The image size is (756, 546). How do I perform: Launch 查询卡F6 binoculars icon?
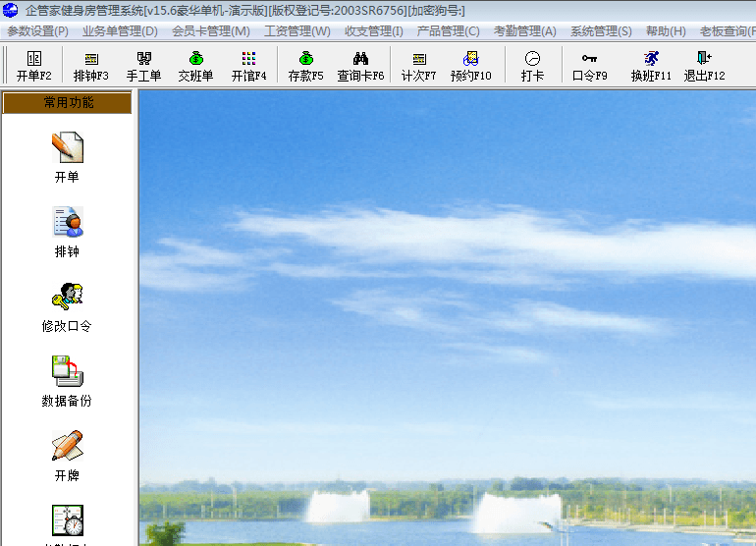pos(360,65)
